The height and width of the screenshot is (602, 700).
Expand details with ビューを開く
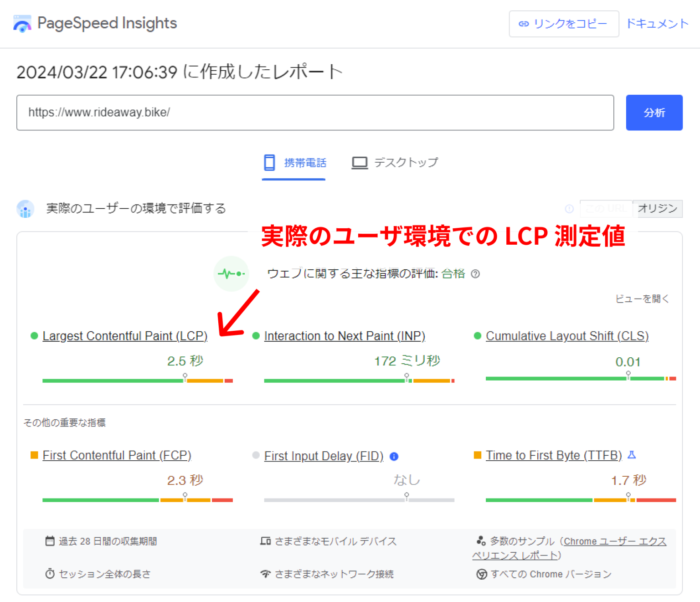pos(642,299)
